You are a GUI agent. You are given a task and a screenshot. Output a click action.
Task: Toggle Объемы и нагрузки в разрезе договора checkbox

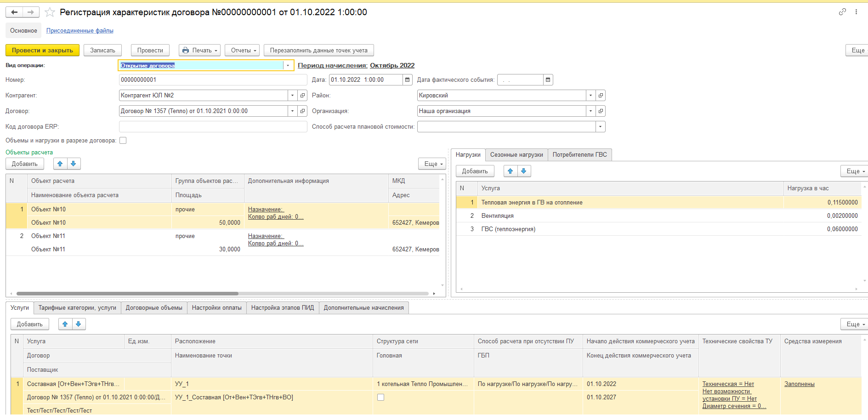(x=123, y=141)
